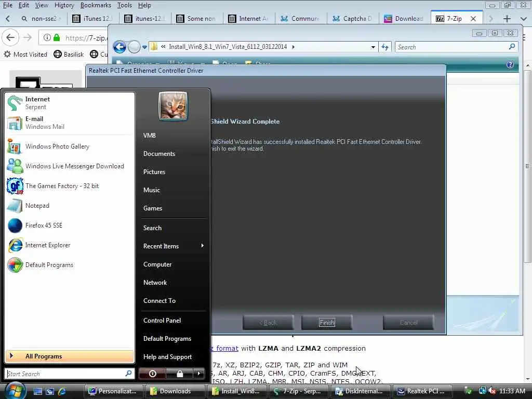
Task: Click Show Desktop quick launch icon
Action: tap(37, 391)
